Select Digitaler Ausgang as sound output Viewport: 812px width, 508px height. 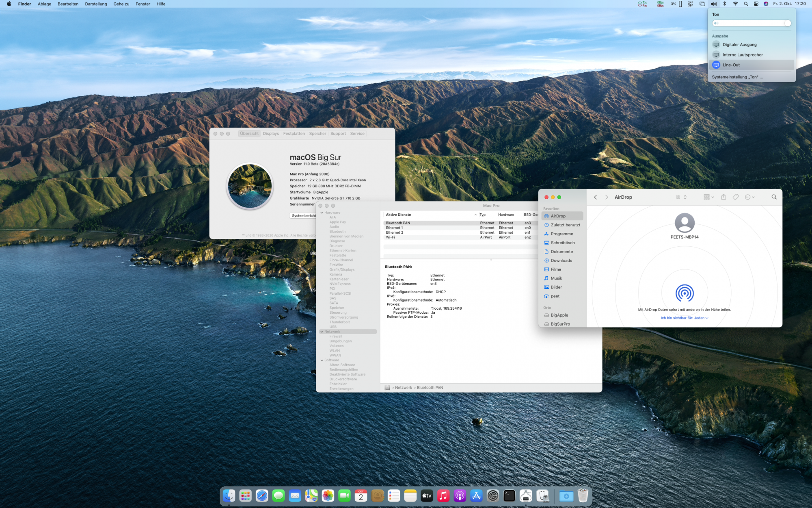point(739,45)
